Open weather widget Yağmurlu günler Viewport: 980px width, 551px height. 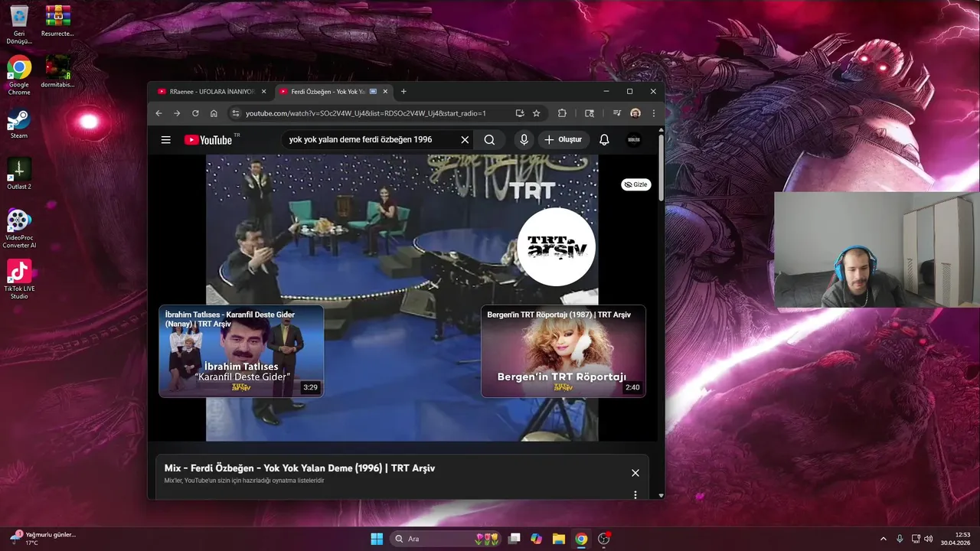[43, 538]
